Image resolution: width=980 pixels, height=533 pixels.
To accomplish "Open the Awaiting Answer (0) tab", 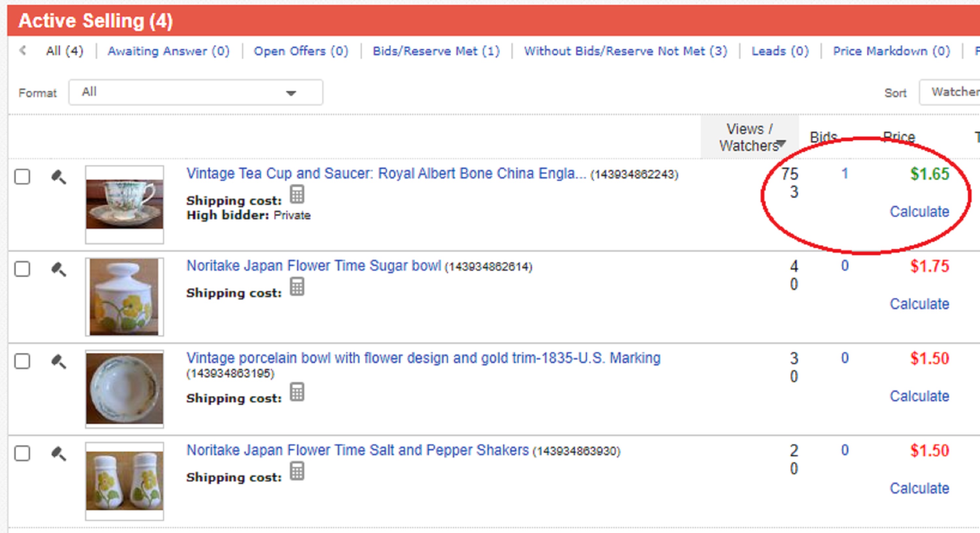I will [x=169, y=51].
